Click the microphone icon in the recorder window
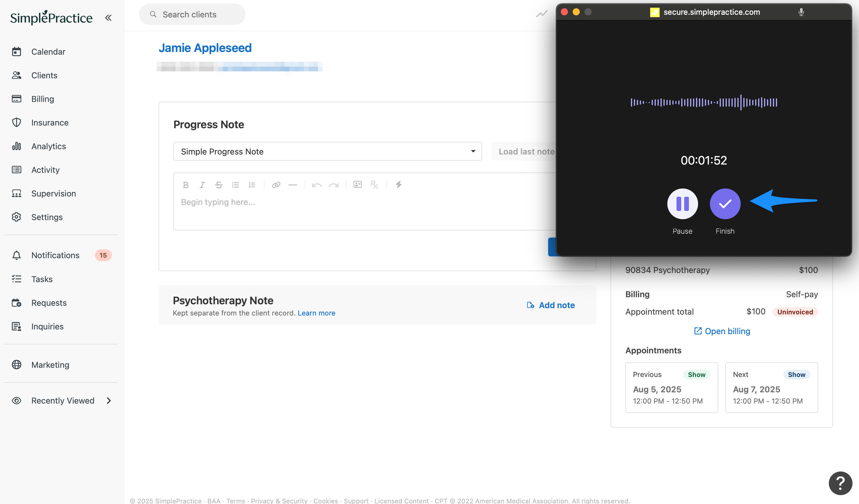859x504 pixels. point(801,12)
